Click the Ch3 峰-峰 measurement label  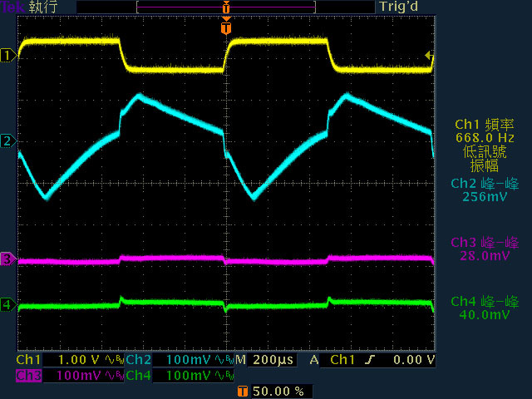(x=485, y=243)
